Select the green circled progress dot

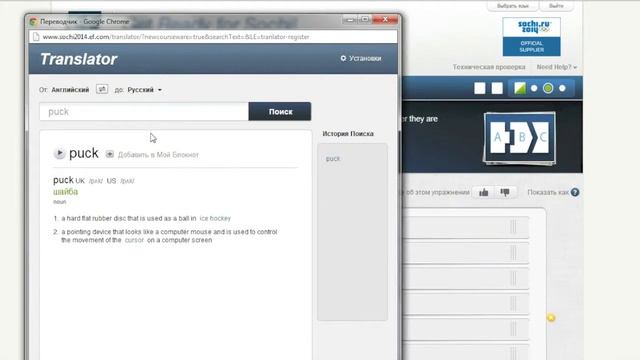pos(548,88)
